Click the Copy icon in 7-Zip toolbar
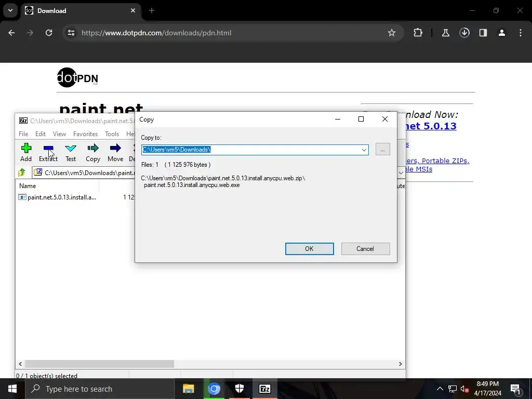Image resolution: width=532 pixels, height=399 pixels. [x=93, y=152]
